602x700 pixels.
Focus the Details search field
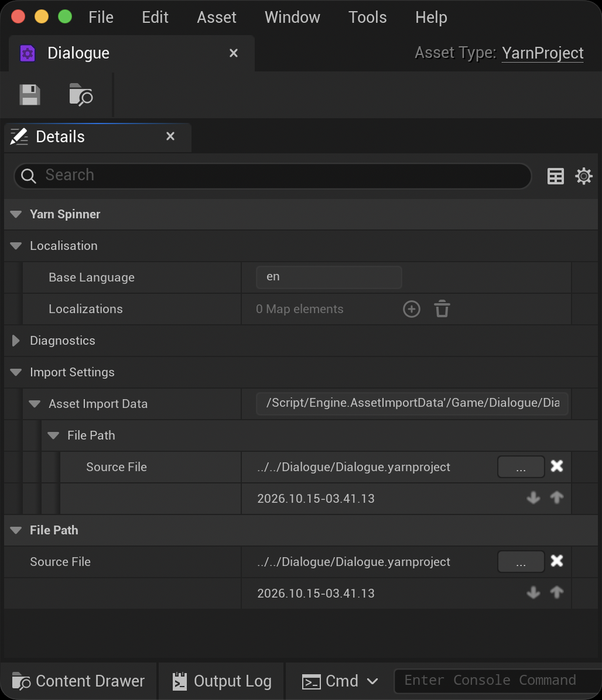(273, 176)
